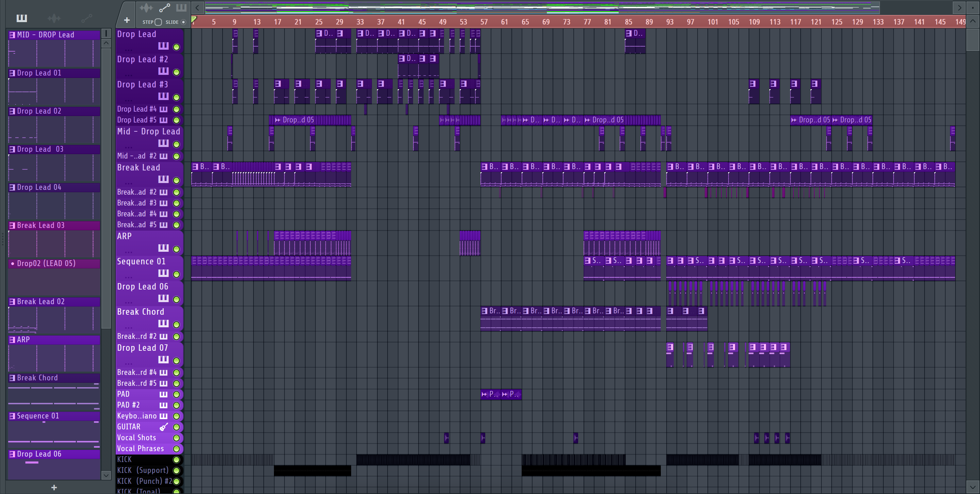Click the piano icon on Sequence 01 track
Image resolution: width=980 pixels, height=494 pixels.
pos(163,273)
